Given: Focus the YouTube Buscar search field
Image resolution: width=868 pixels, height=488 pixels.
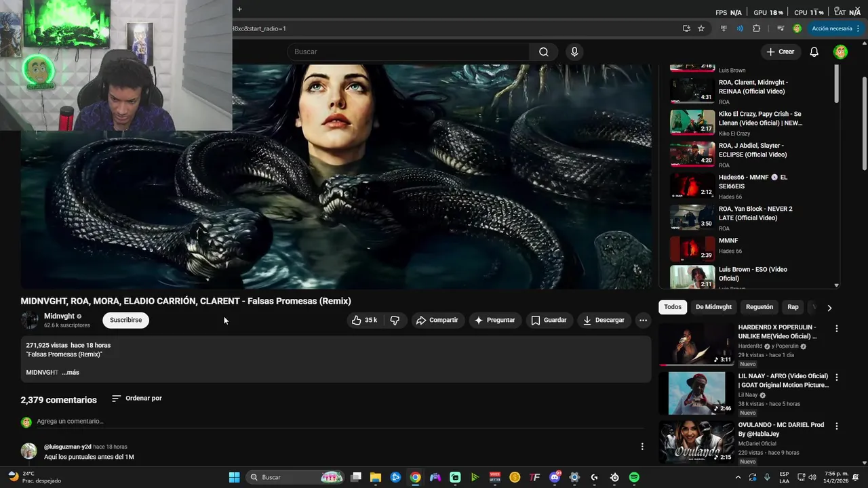Looking at the screenshot, I should point(408,52).
